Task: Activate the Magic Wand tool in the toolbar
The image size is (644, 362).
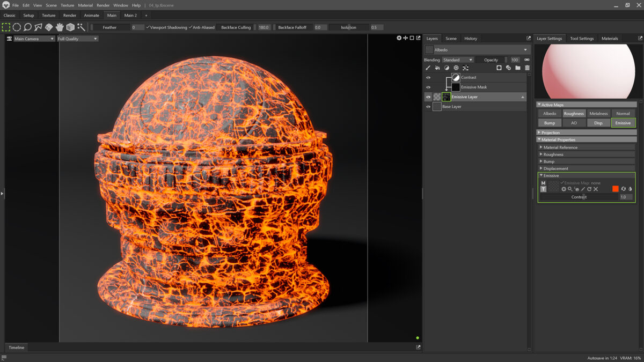Action: tap(80, 27)
